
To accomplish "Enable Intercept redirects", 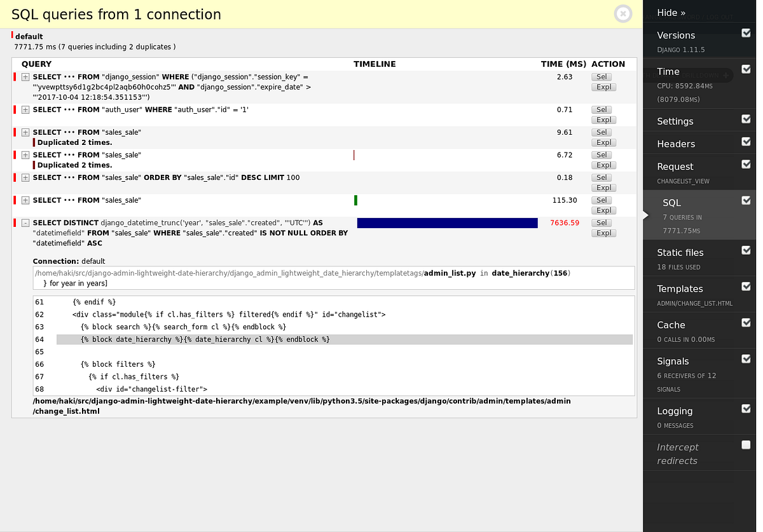I will coord(745,445).
